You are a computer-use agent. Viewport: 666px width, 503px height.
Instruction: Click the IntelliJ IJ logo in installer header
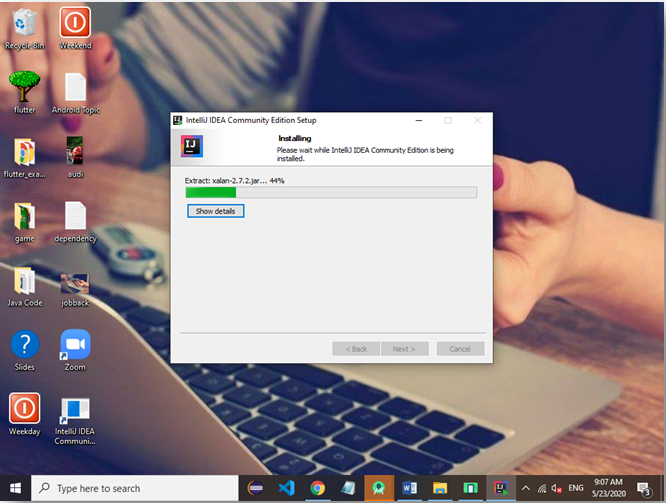tap(192, 146)
